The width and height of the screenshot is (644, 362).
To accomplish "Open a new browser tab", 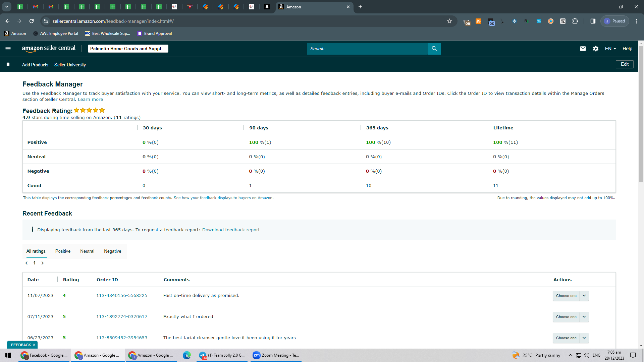I will pyautogui.click(x=360, y=7).
